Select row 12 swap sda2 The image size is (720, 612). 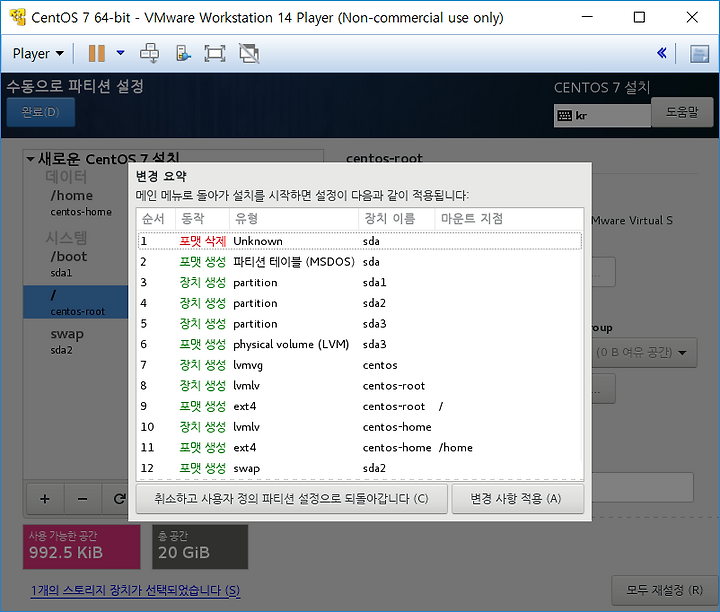(x=360, y=468)
